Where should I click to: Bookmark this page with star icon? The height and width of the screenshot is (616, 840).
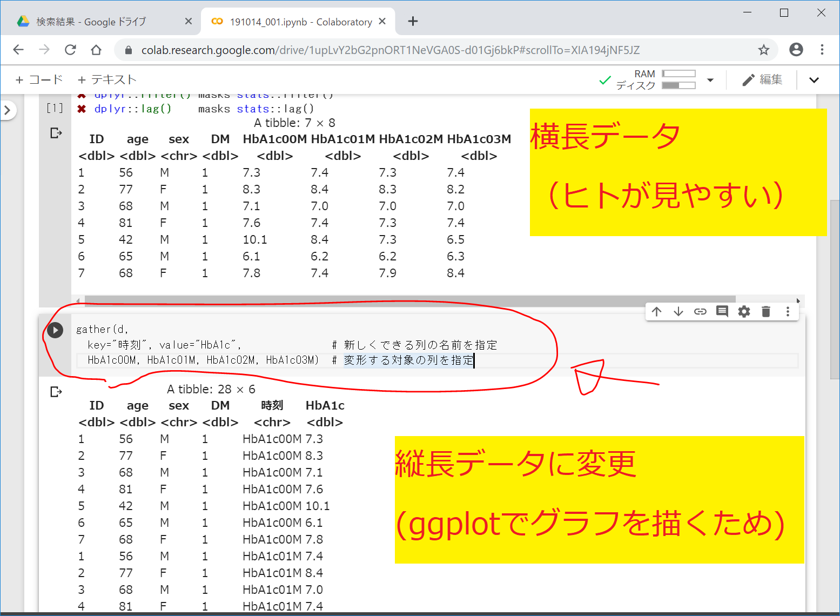(763, 50)
